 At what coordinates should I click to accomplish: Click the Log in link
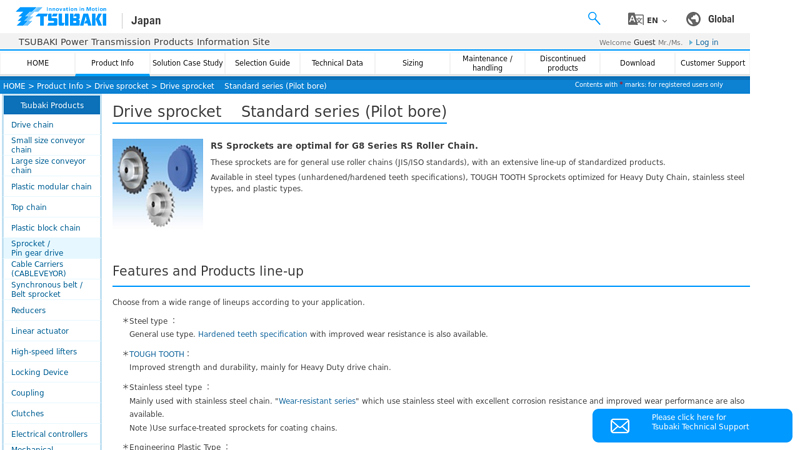pos(706,43)
